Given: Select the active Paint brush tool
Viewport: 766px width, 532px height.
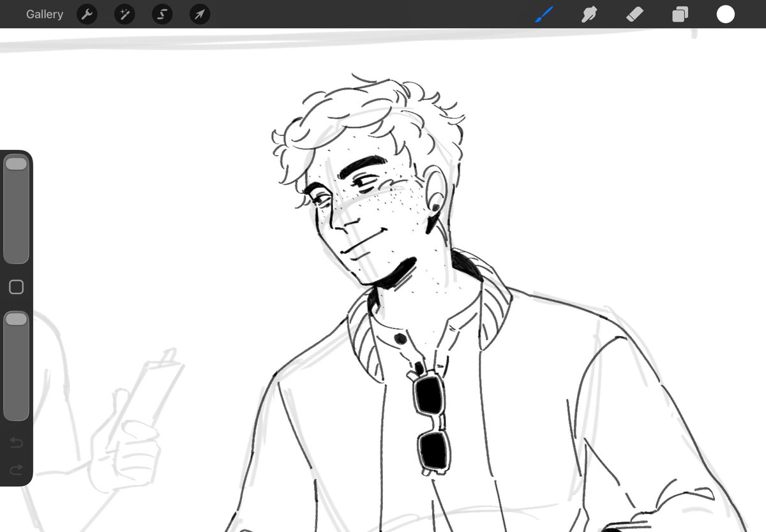Looking at the screenshot, I should [x=543, y=14].
